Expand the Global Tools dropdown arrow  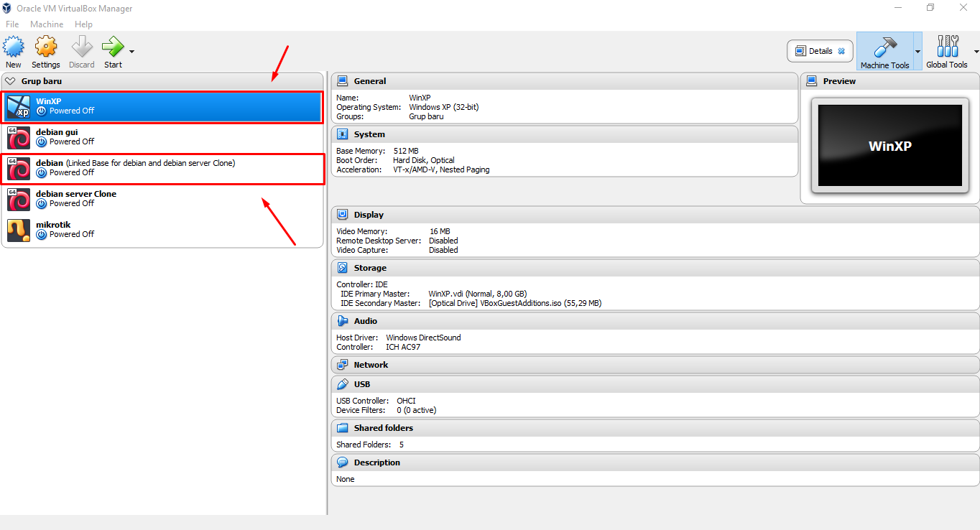point(976,52)
